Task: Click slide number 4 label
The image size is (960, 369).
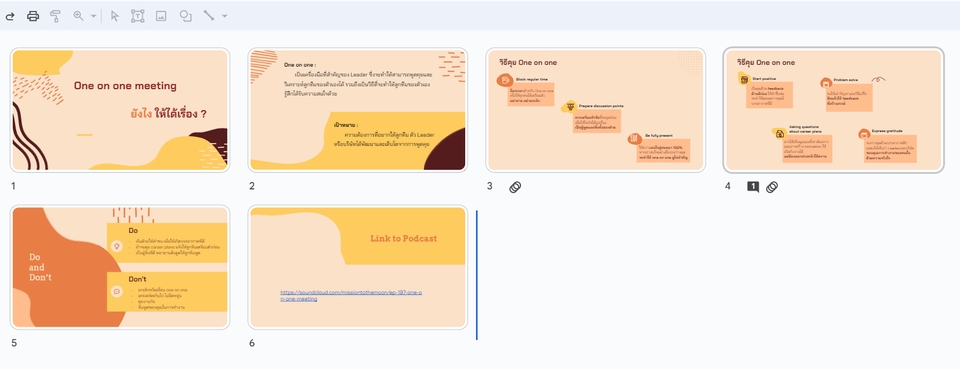Action: click(x=727, y=186)
